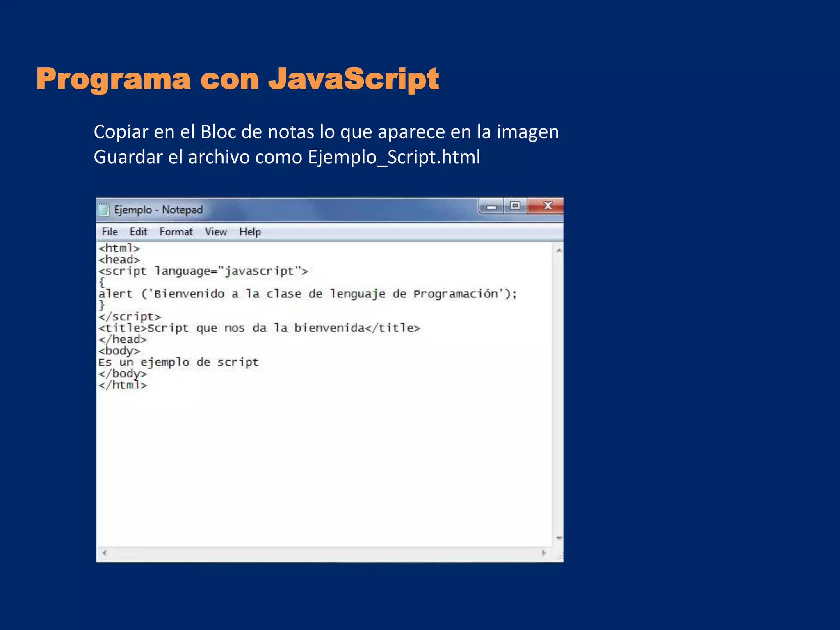Open the File menu in Notepad

click(x=110, y=232)
